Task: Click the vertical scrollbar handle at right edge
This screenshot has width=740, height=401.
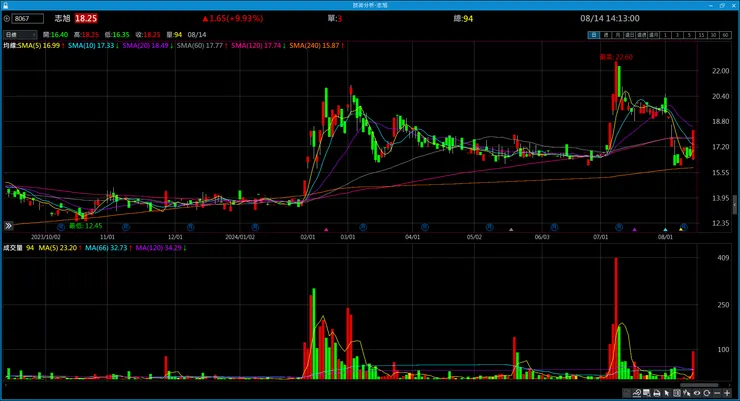Action: pos(735,205)
